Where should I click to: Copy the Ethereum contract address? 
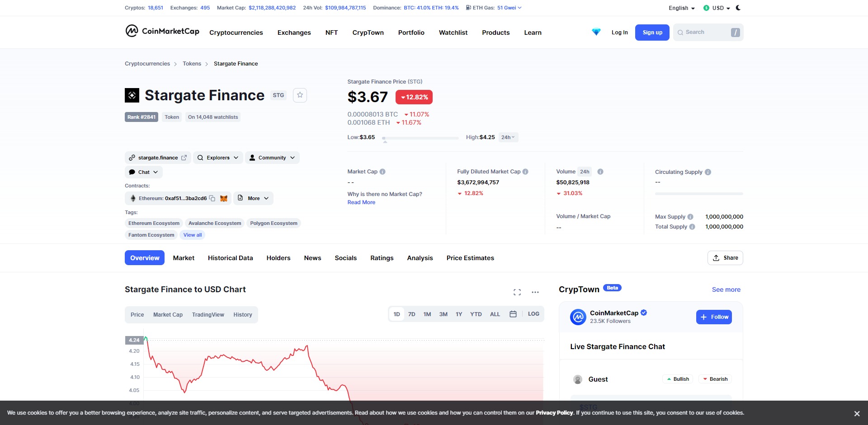212,198
